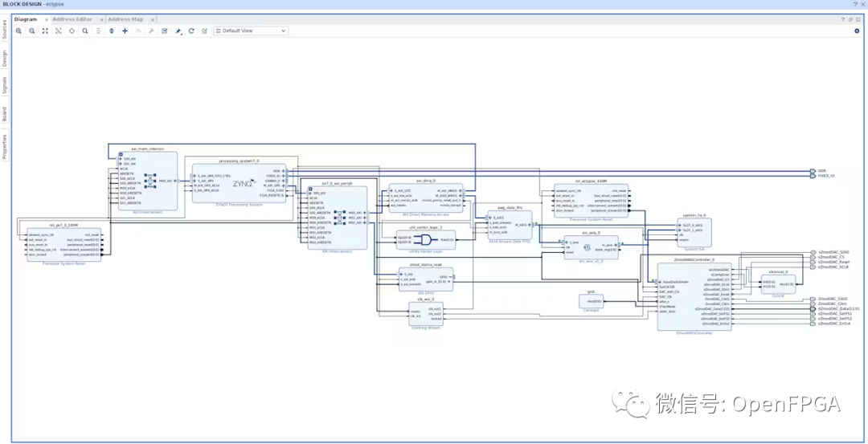Click the Regenerate Layout refresh icon
This screenshot has height=444, width=868.
(x=191, y=31)
